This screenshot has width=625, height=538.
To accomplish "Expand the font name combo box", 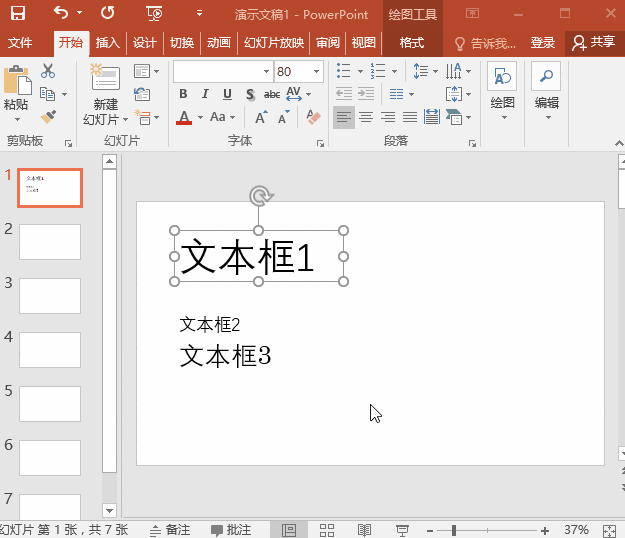I will (x=266, y=72).
